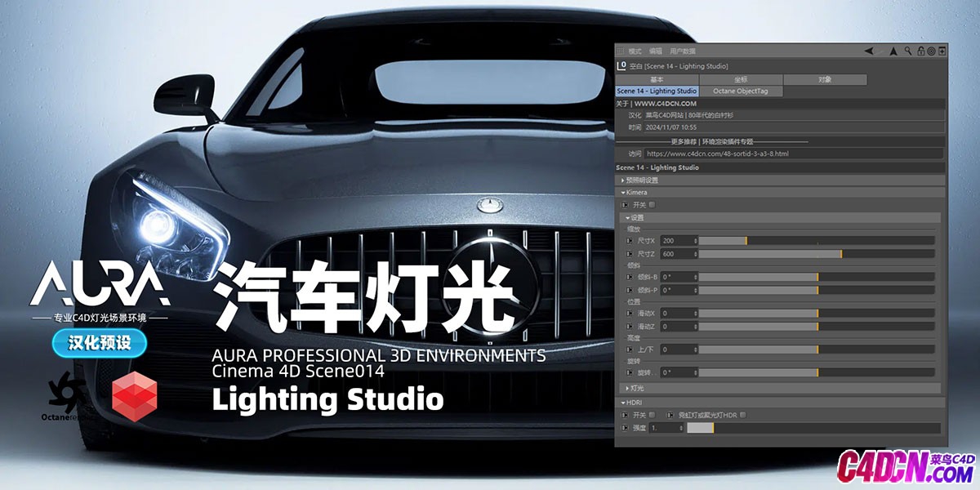The height and width of the screenshot is (490, 980).
Task: Click the keyframe dot next to 滑动Z
Action: [630, 327]
